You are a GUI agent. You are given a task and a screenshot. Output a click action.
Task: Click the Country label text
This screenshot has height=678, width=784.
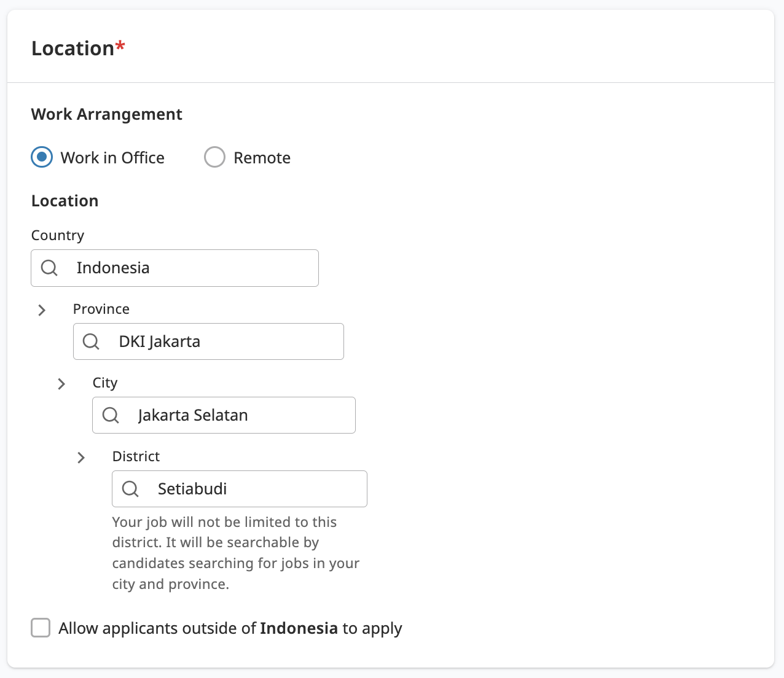click(58, 235)
